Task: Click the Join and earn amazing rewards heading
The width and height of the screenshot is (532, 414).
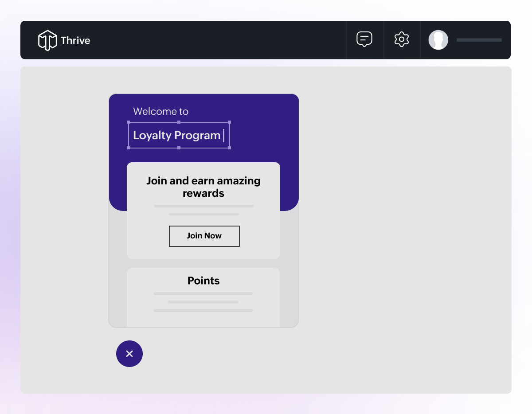Action: click(203, 187)
